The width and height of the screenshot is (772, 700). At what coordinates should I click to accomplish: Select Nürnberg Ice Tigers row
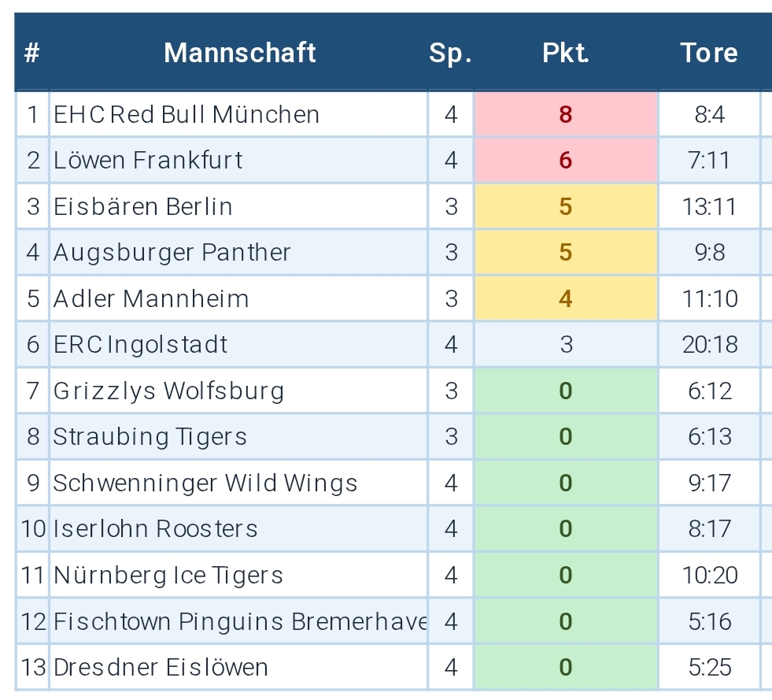pos(168,576)
